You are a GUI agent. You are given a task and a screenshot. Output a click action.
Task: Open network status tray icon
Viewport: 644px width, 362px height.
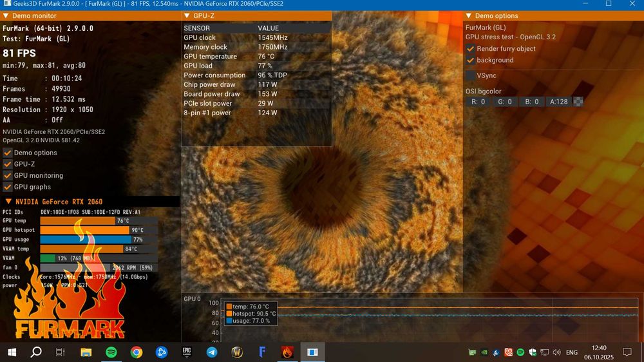coord(545,352)
